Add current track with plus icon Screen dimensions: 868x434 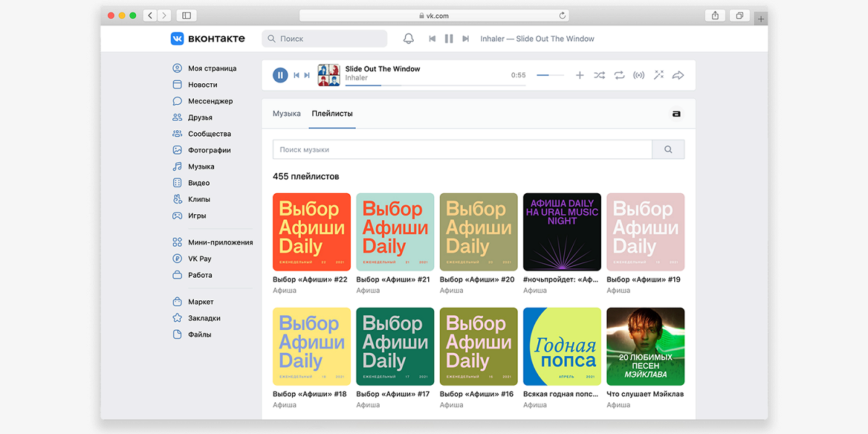click(579, 75)
